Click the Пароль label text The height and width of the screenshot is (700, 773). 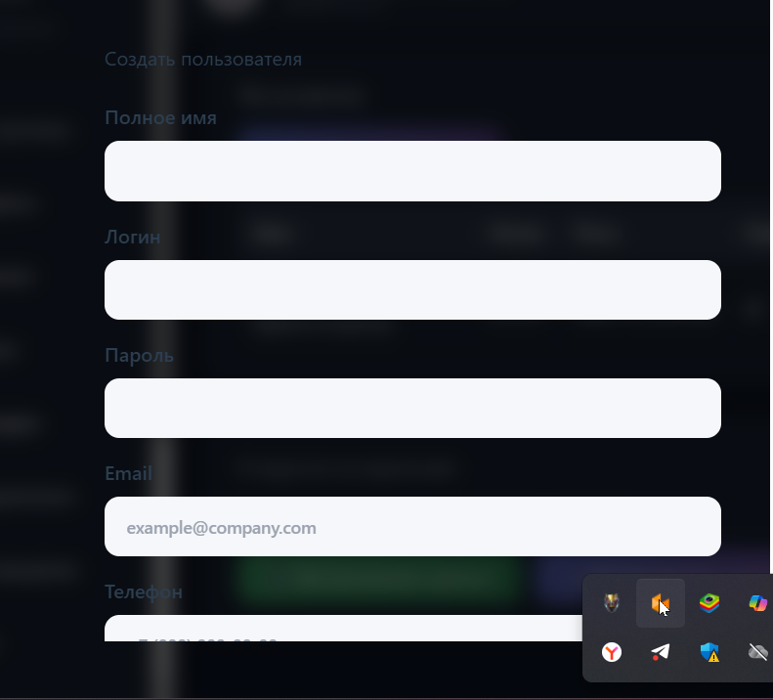click(x=139, y=355)
